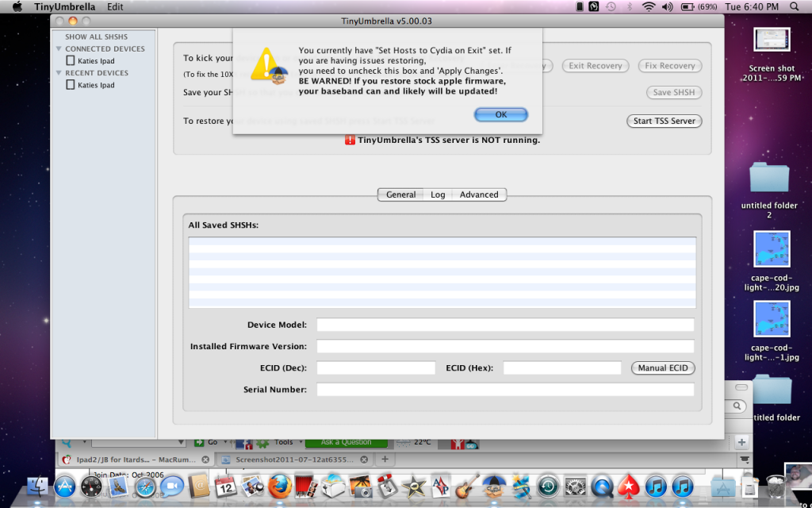This screenshot has width=812, height=508.
Task: Open the TinyUmbrella application menu
Action: coord(64,6)
